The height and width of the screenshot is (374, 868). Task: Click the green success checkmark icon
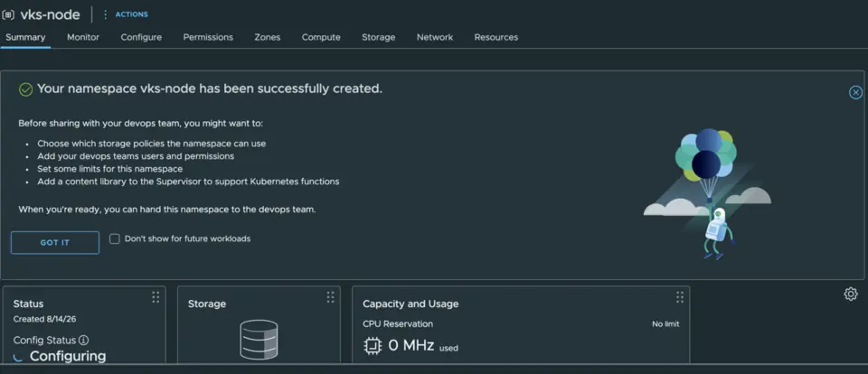(25, 89)
